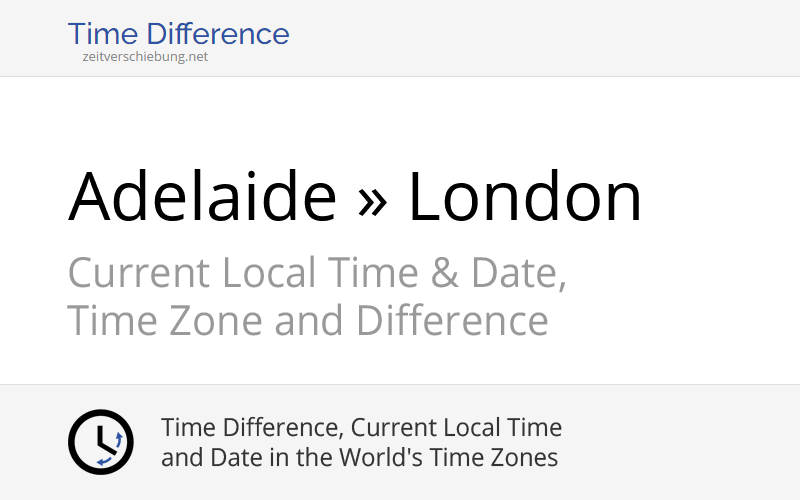Click the zeitverschiebung.net subtitle text
This screenshot has width=800, height=500.
[x=145, y=57]
